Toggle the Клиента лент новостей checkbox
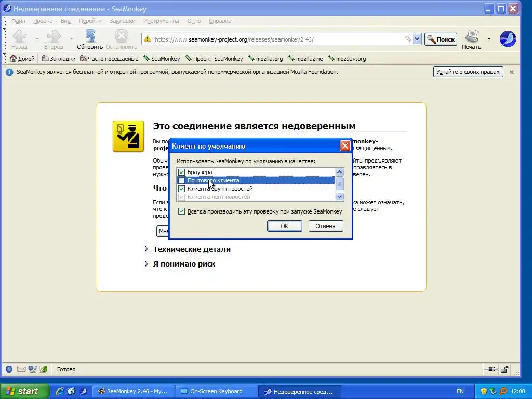This screenshot has height=399, width=532. click(x=181, y=197)
